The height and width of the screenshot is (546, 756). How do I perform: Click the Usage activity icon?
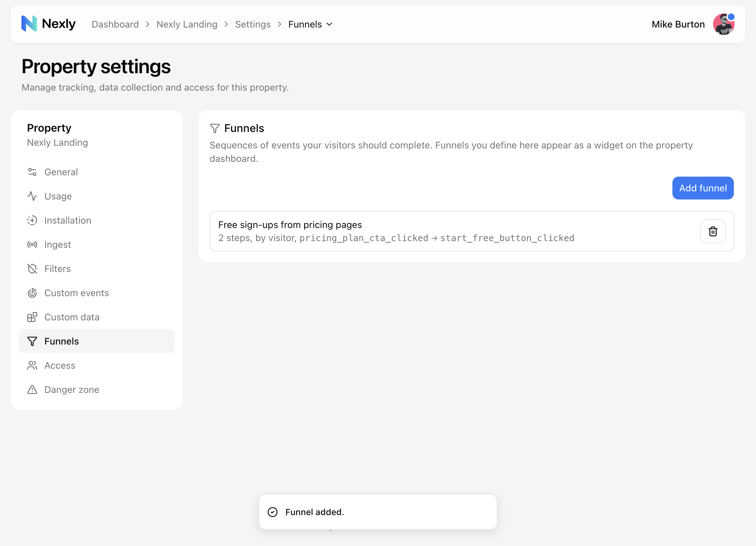click(32, 196)
